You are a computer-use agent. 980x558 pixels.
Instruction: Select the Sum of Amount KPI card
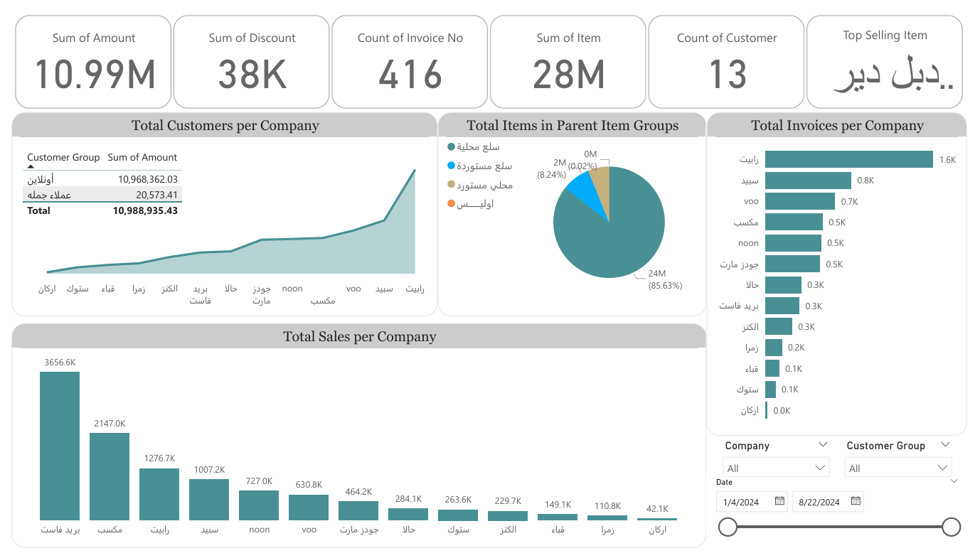[92, 61]
